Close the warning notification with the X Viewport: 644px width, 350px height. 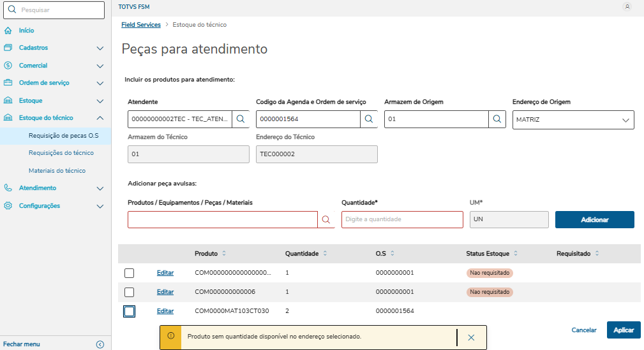pos(471,337)
